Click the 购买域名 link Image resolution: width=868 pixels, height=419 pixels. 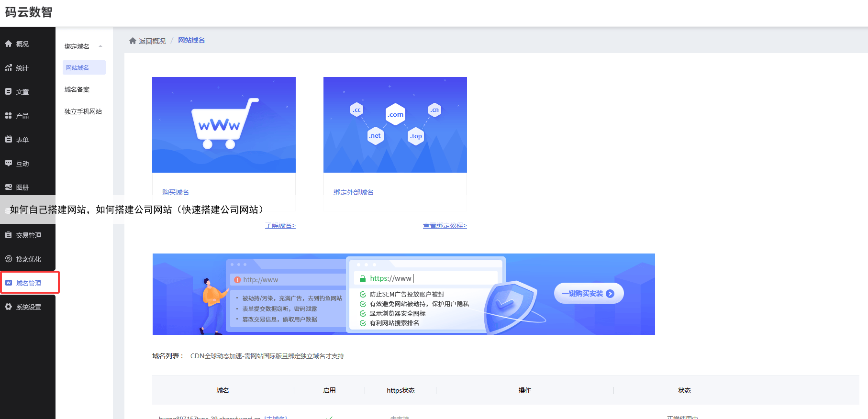click(176, 192)
